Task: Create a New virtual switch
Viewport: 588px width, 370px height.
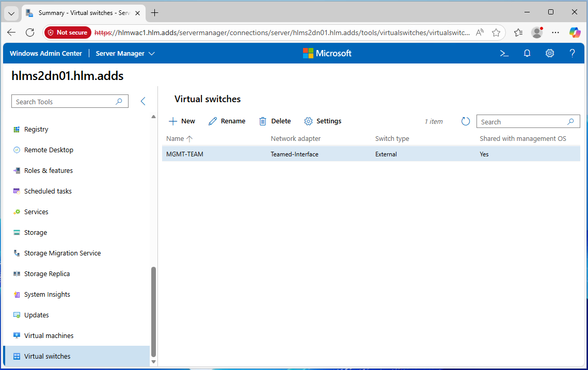Action: pyautogui.click(x=182, y=121)
